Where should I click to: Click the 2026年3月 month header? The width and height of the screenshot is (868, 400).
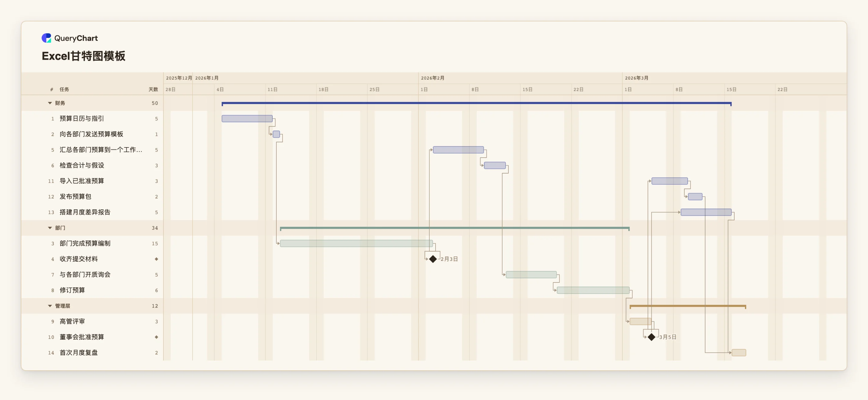tap(637, 78)
